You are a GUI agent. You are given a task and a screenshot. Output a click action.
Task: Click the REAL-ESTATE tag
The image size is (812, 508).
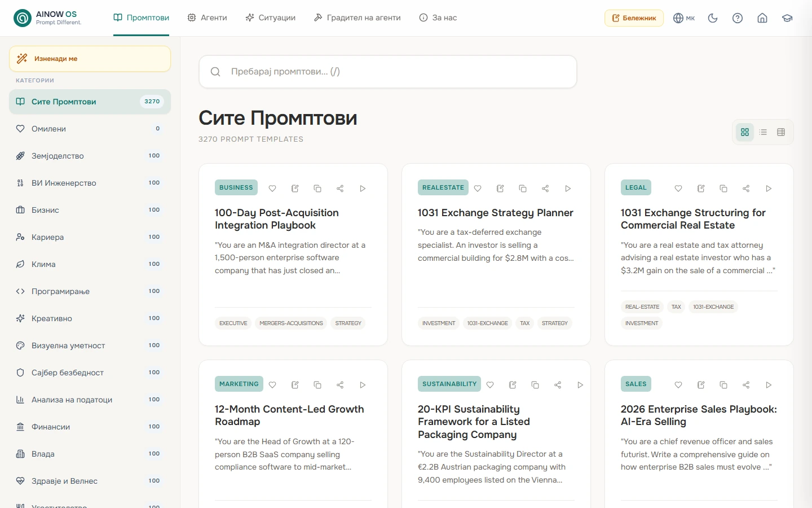[642, 307]
